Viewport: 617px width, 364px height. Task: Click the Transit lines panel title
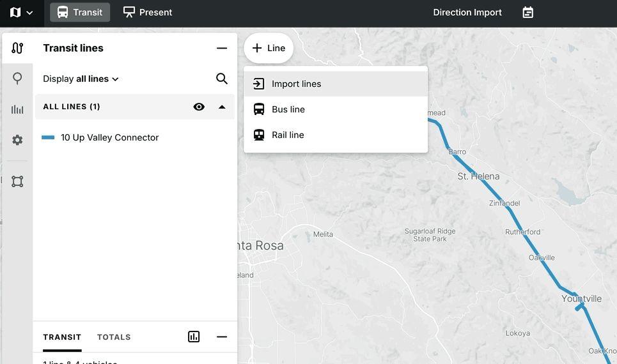tap(73, 48)
